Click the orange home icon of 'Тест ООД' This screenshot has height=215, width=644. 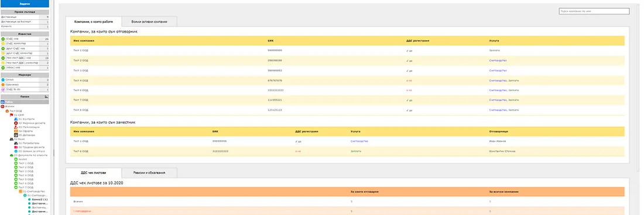[7, 111]
